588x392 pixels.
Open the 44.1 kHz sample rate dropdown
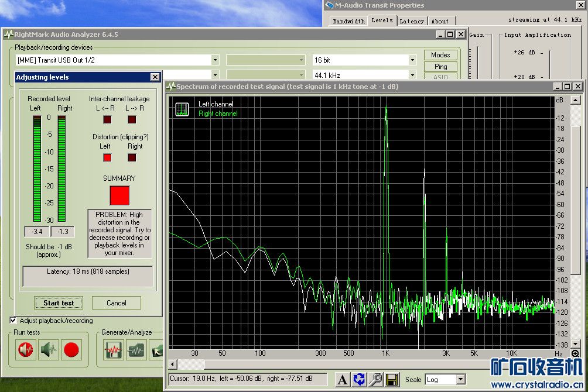(x=412, y=75)
